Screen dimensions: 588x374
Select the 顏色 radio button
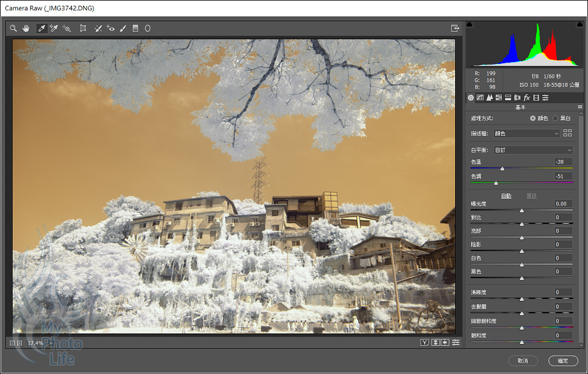(x=533, y=118)
